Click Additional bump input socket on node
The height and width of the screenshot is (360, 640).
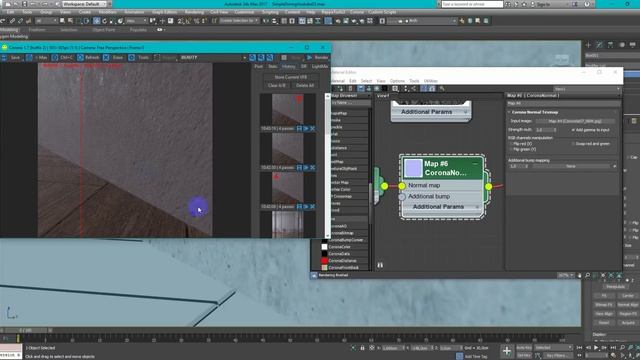tap(402, 197)
